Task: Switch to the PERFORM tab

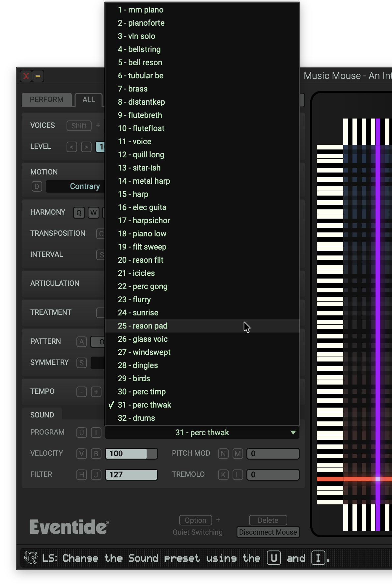Action: 46,100
